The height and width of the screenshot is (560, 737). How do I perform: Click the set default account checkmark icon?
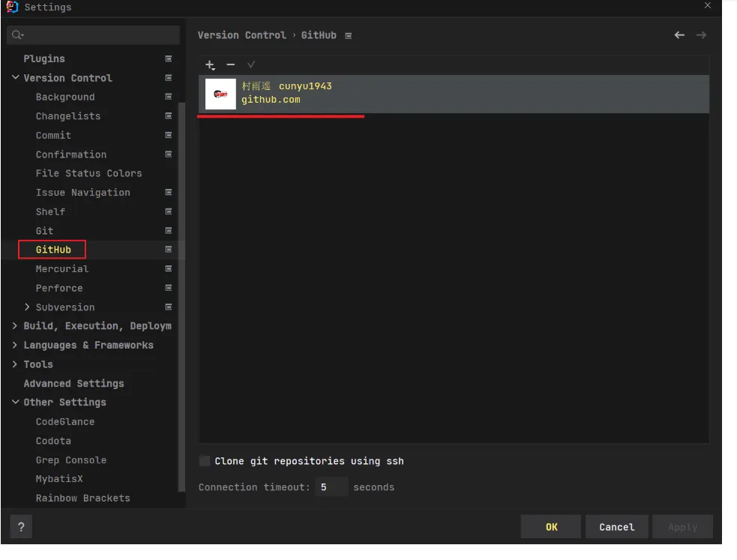pyautogui.click(x=251, y=64)
